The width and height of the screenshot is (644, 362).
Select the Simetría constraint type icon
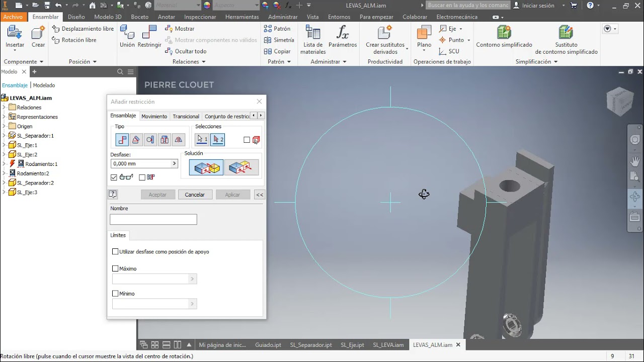178,140
